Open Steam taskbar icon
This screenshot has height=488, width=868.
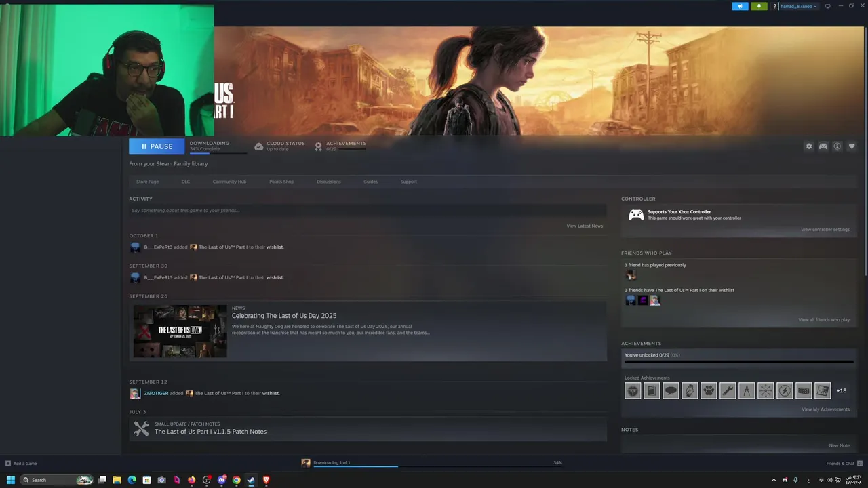pos(251,480)
